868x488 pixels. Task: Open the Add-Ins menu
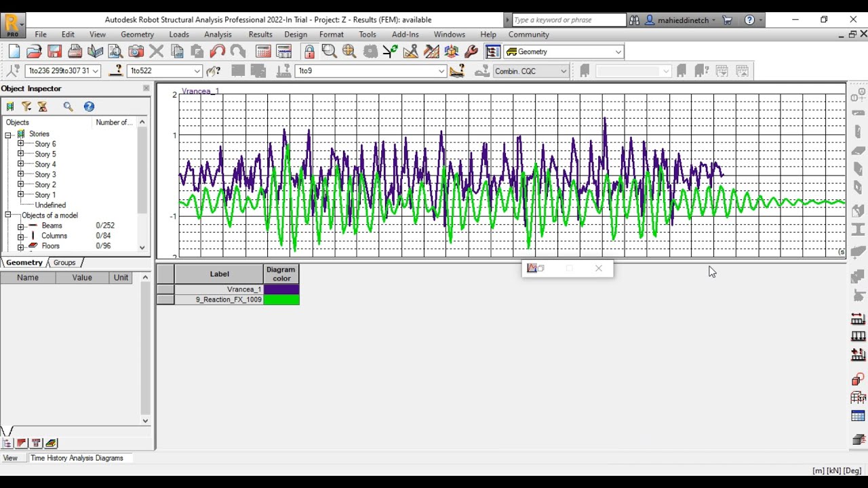(406, 35)
